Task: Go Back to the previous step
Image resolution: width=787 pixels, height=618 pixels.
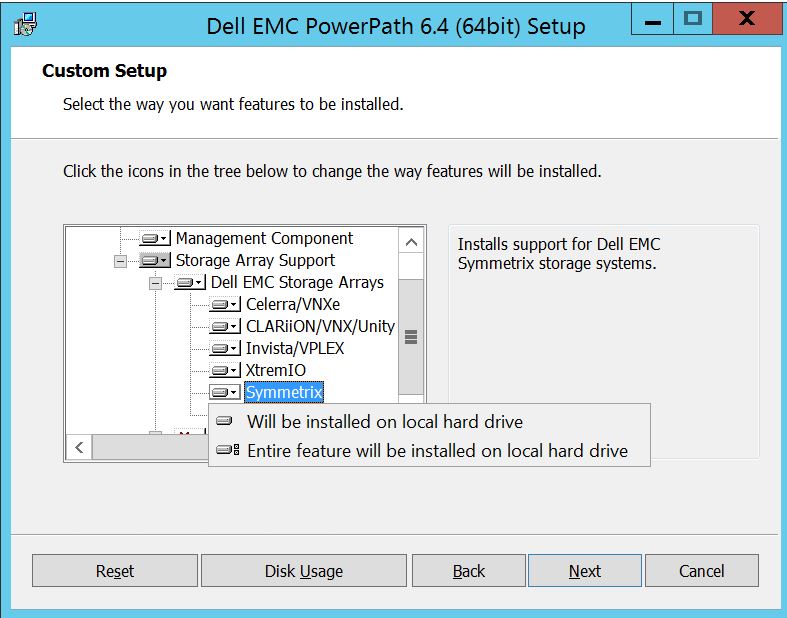Action: tap(468, 571)
